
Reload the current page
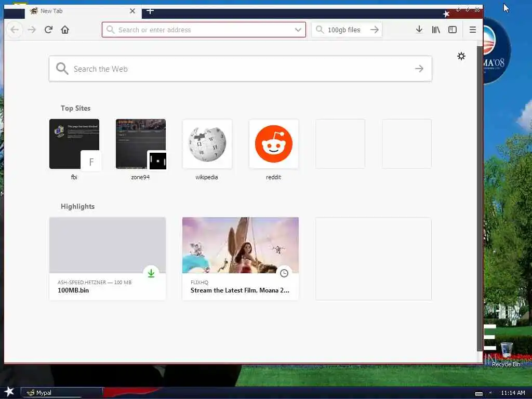tap(48, 30)
